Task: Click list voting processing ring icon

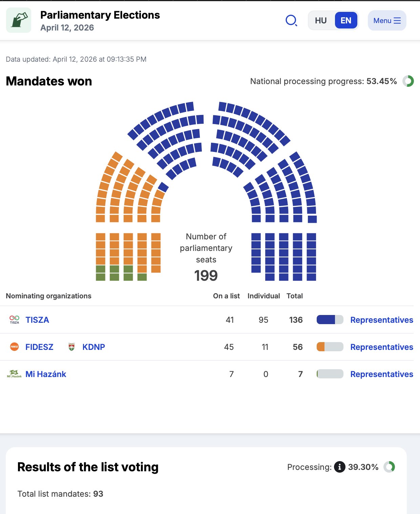Action: click(x=389, y=467)
